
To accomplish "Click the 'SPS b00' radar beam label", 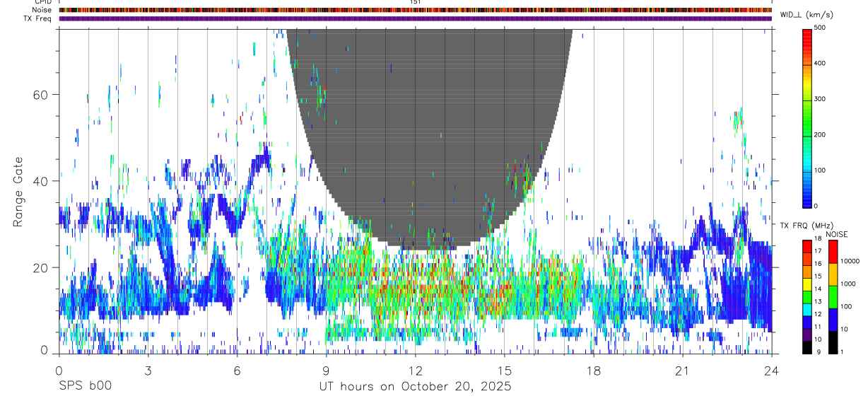I will coord(85,387).
